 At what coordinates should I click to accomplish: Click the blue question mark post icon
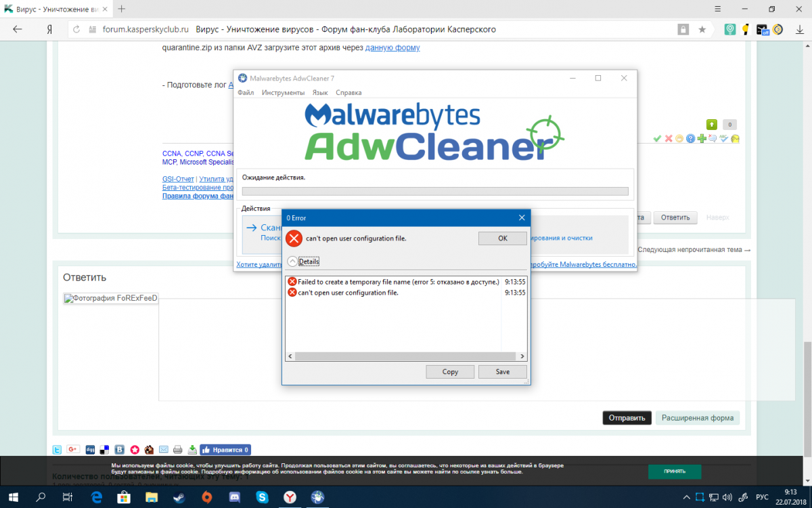click(690, 138)
